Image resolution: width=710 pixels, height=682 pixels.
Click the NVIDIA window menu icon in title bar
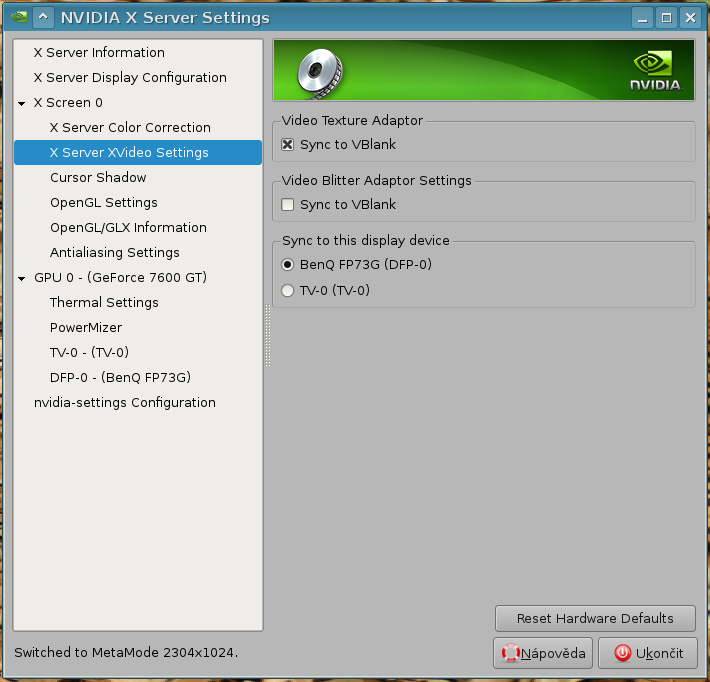(x=19, y=18)
